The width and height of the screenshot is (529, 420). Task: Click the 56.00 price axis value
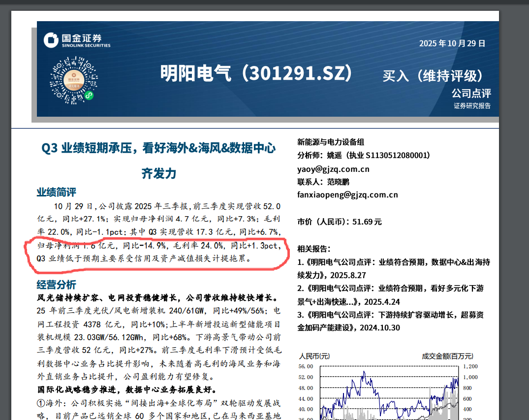[306, 366]
